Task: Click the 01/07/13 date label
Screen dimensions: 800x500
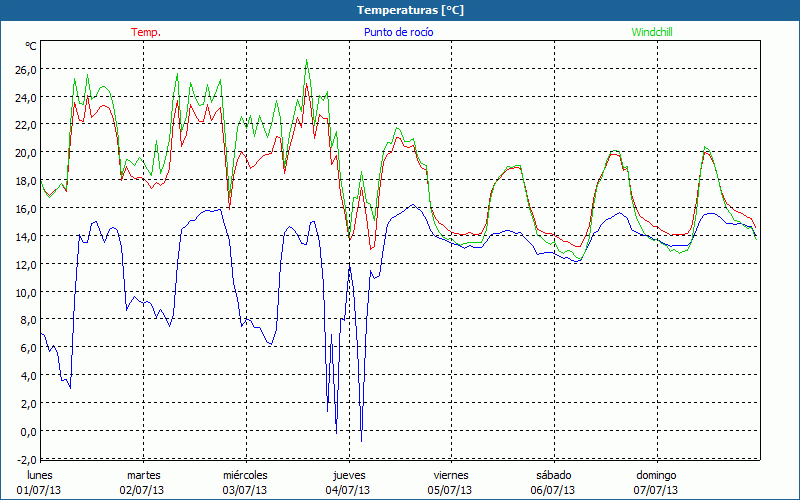Action: click(40, 490)
